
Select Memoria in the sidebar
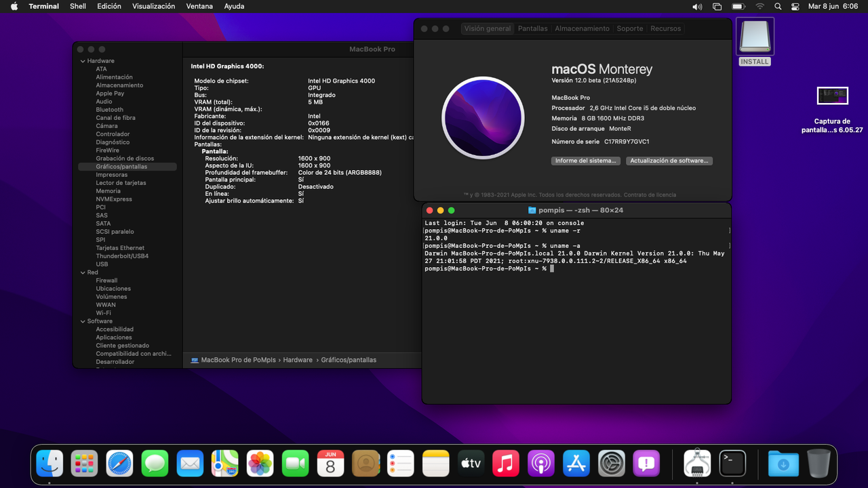pos(108,191)
